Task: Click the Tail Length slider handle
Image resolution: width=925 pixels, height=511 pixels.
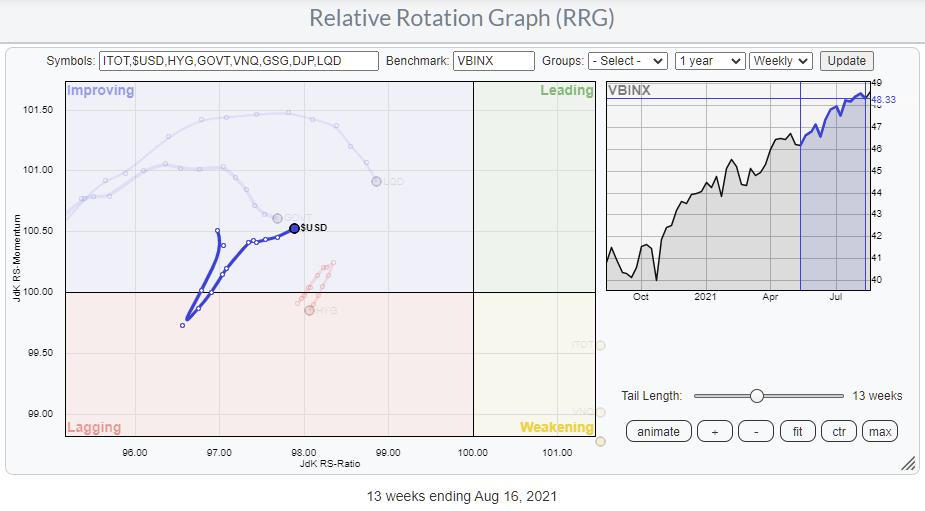Action: tap(757, 396)
